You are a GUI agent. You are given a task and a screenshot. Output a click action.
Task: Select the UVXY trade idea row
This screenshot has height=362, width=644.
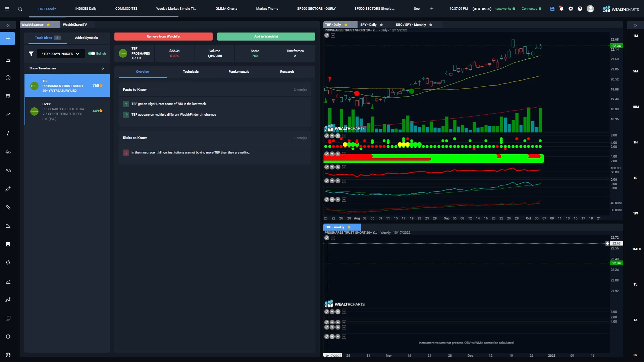click(x=67, y=111)
